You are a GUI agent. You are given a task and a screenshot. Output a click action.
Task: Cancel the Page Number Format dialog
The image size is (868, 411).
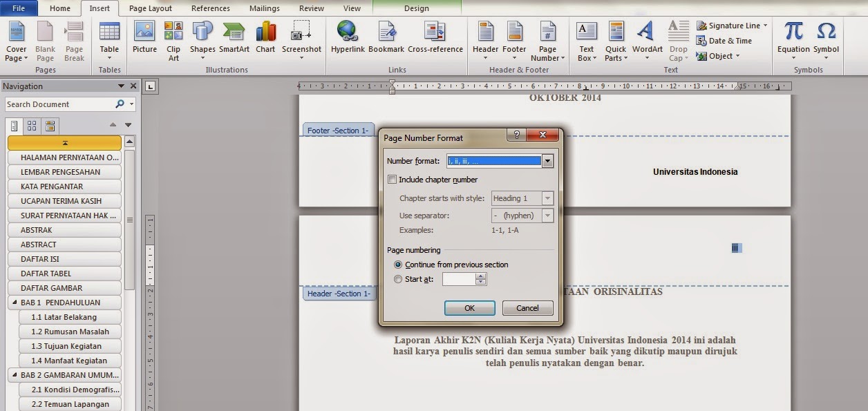click(527, 308)
